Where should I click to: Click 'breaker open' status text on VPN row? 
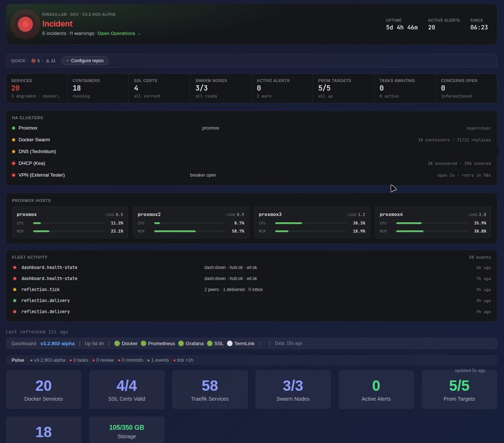tap(203, 175)
